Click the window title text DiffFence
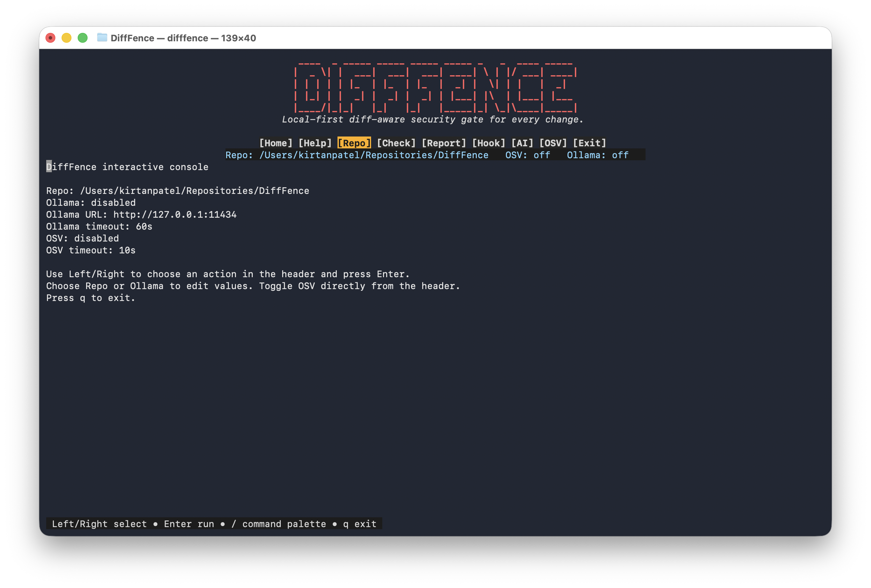The width and height of the screenshot is (871, 588). 132,38
